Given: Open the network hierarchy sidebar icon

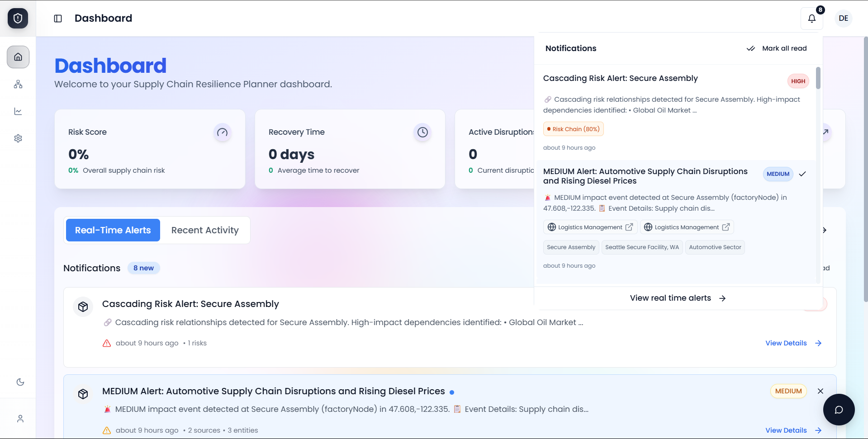Looking at the screenshot, I should click(18, 84).
